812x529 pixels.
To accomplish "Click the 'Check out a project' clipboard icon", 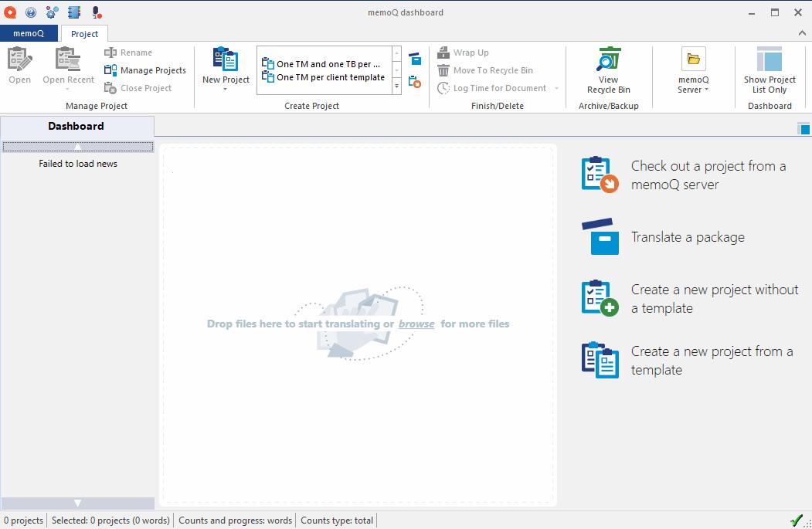I will pyautogui.click(x=600, y=175).
